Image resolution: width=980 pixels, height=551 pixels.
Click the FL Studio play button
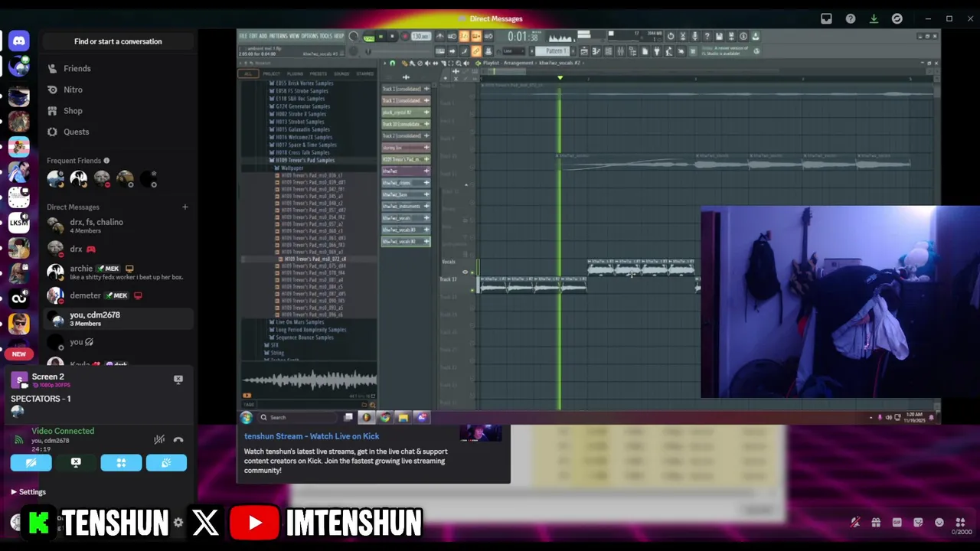click(381, 36)
